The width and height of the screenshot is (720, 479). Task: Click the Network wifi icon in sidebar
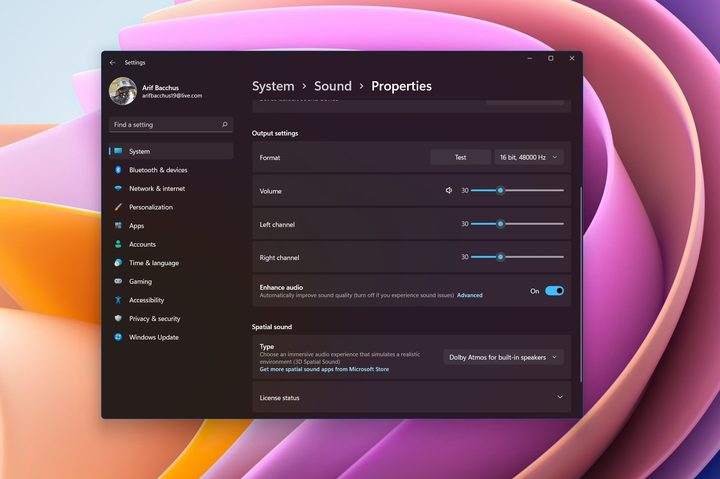118,188
